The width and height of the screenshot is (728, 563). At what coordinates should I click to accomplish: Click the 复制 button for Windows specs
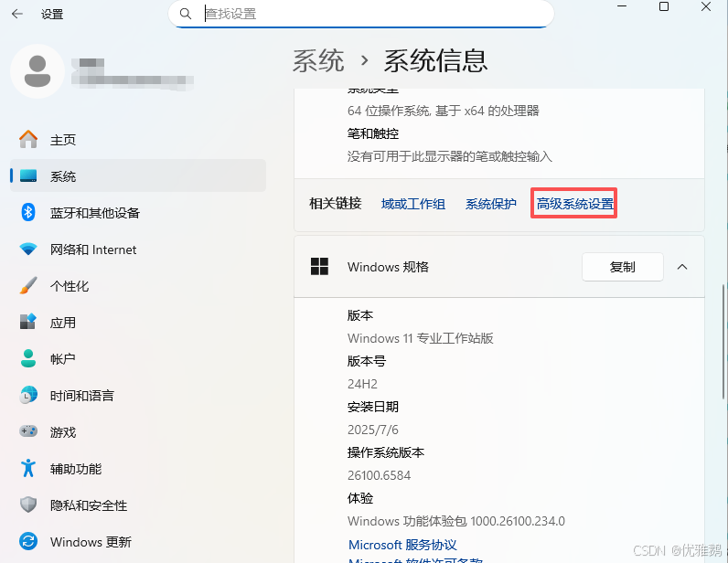point(622,267)
